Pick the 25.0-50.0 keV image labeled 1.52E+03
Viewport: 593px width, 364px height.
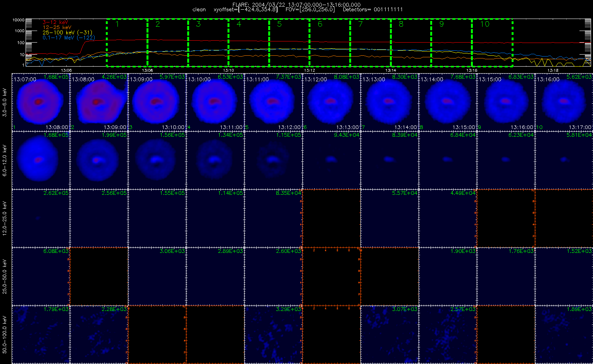coord(564,276)
